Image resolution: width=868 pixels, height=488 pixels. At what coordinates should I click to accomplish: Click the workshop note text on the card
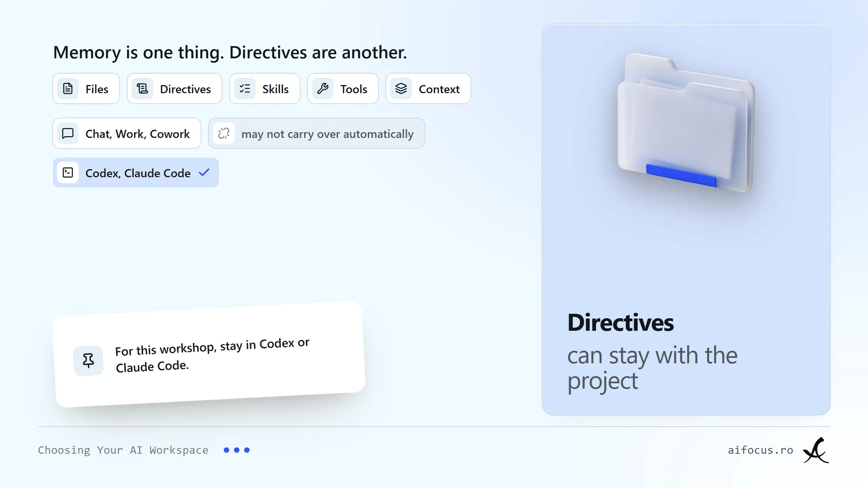(212, 355)
